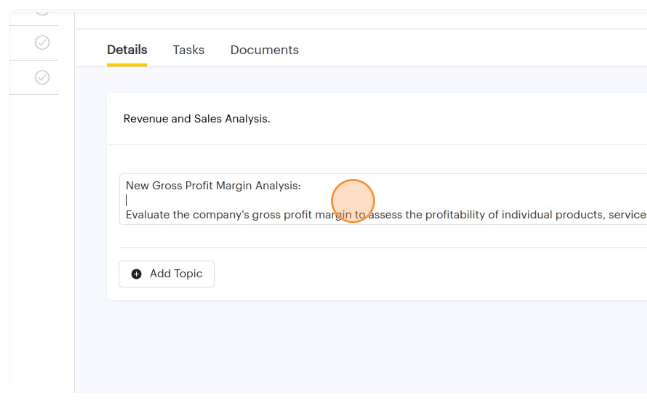Toggle the partially visible top check circle
The width and height of the screenshot is (647, 400).
(42, 9)
